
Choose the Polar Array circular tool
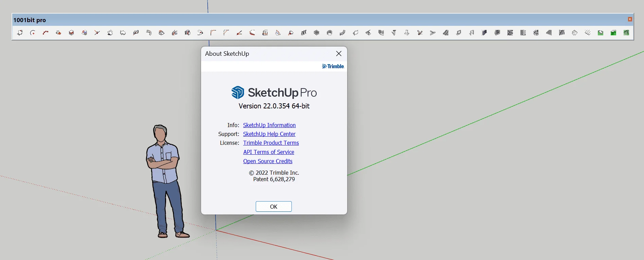[329, 33]
